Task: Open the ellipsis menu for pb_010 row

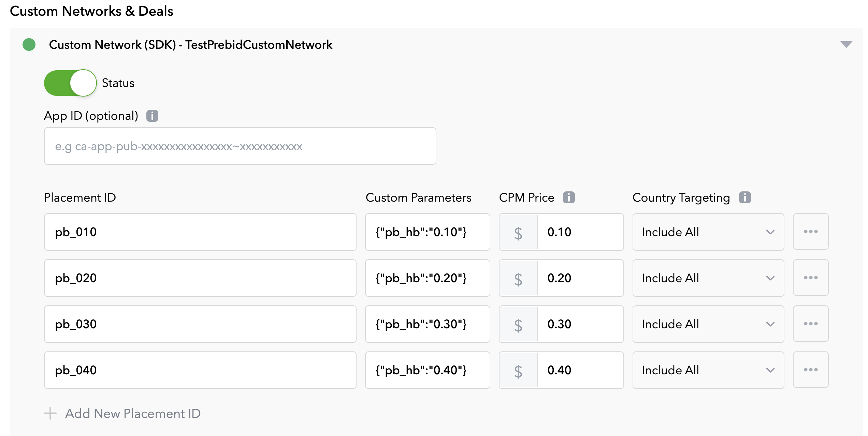Action: click(811, 232)
